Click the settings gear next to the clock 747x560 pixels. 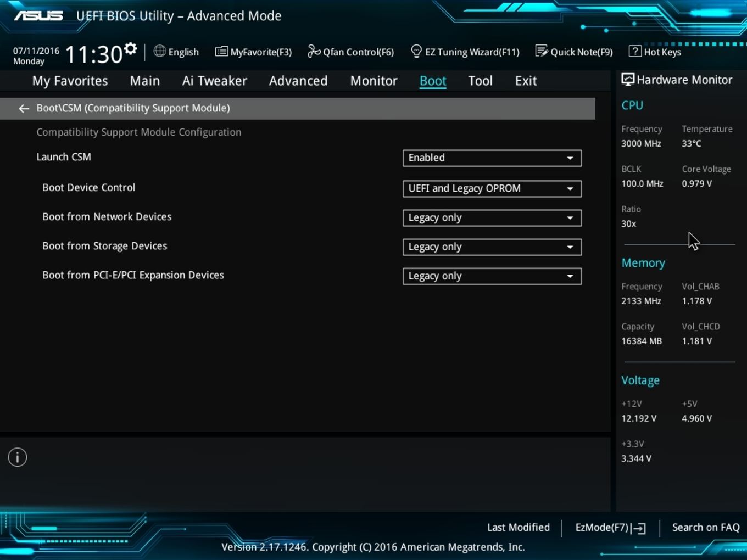(130, 49)
